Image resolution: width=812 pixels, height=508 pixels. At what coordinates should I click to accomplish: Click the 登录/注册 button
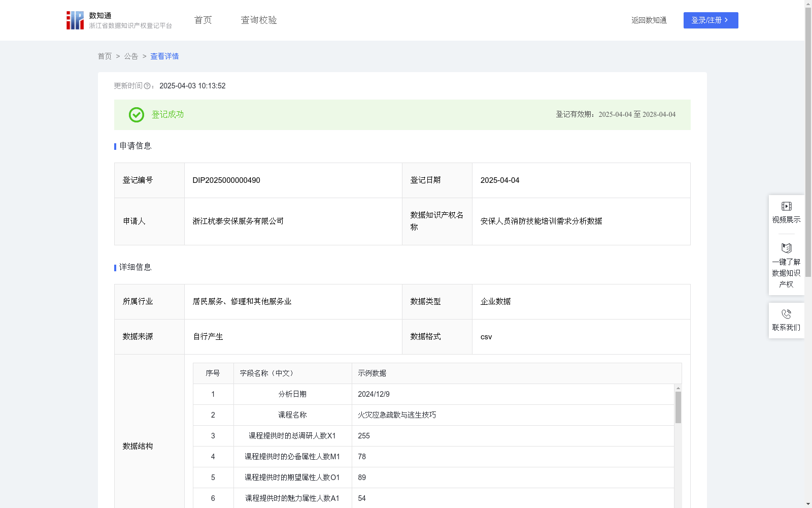click(710, 20)
